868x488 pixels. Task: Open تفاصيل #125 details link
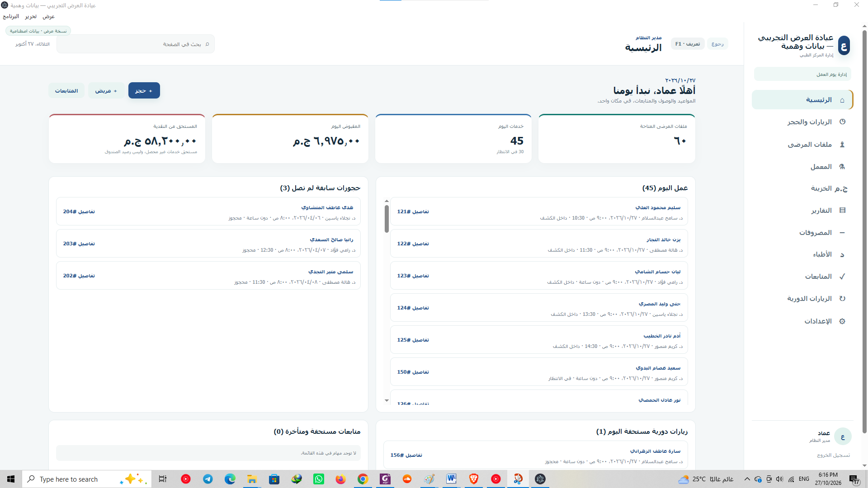[x=413, y=340]
